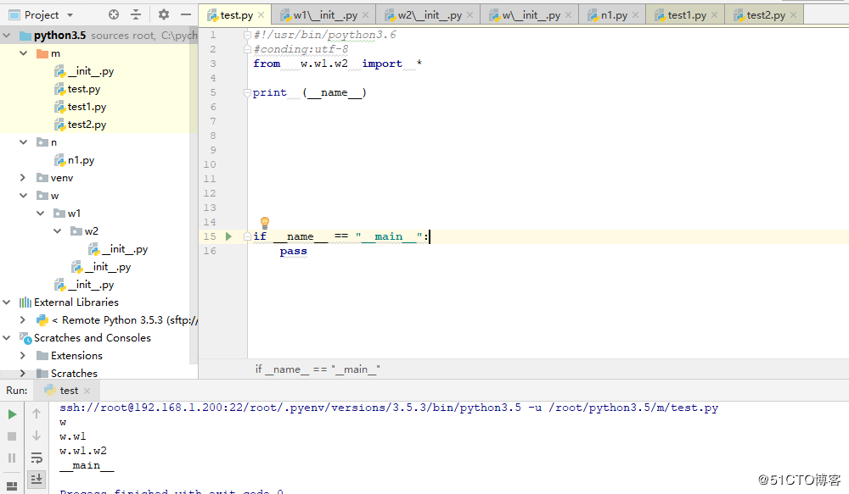Toggle code fold at if __name__ line
The height and width of the screenshot is (494, 849).
pyautogui.click(x=247, y=236)
